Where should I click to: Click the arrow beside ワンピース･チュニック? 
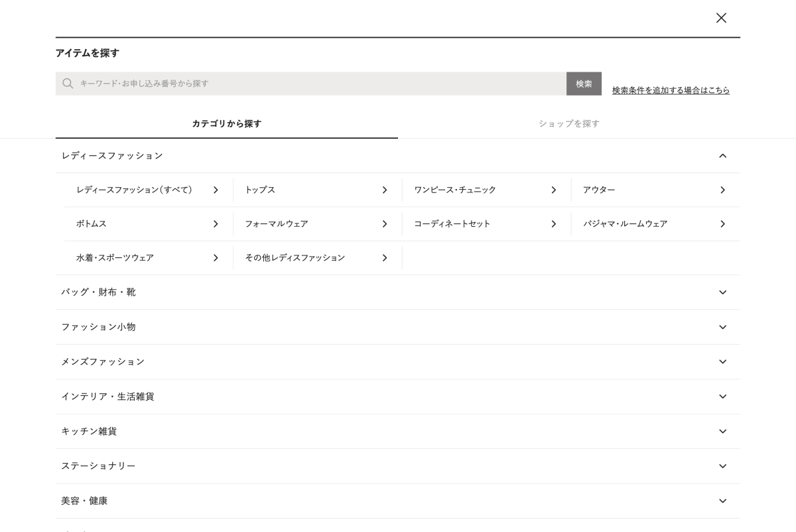coord(554,190)
